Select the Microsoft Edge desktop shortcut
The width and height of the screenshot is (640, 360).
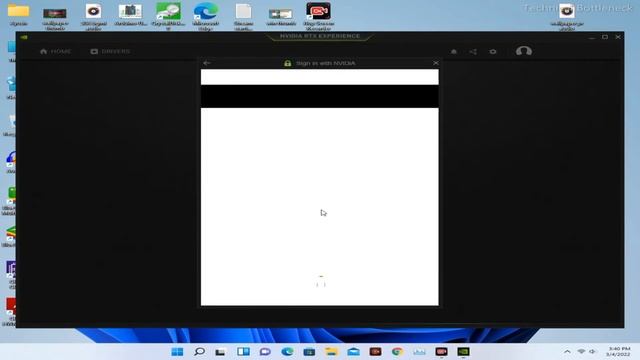(206, 16)
